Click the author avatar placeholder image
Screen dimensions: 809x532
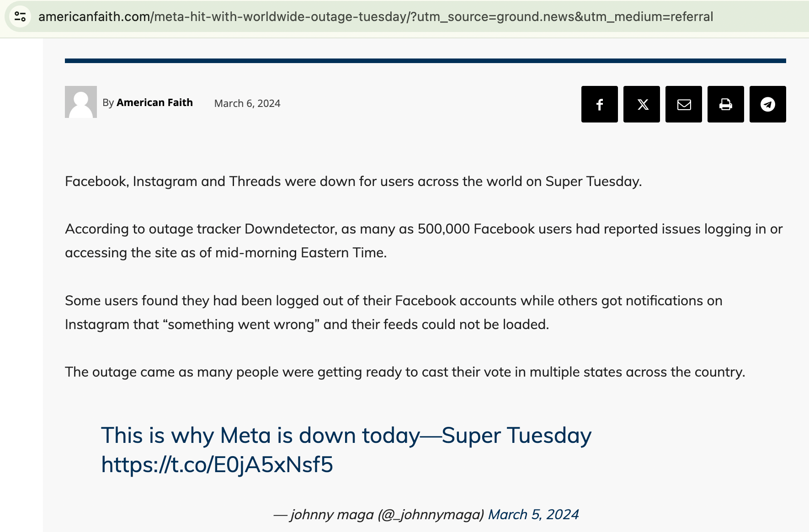click(x=81, y=102)
